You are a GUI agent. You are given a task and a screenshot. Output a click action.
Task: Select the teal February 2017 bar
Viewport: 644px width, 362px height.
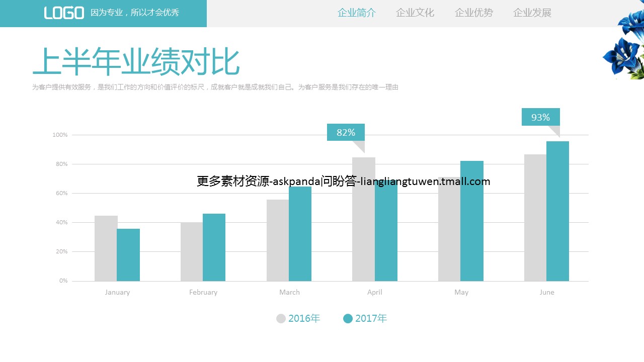[214, 247]
